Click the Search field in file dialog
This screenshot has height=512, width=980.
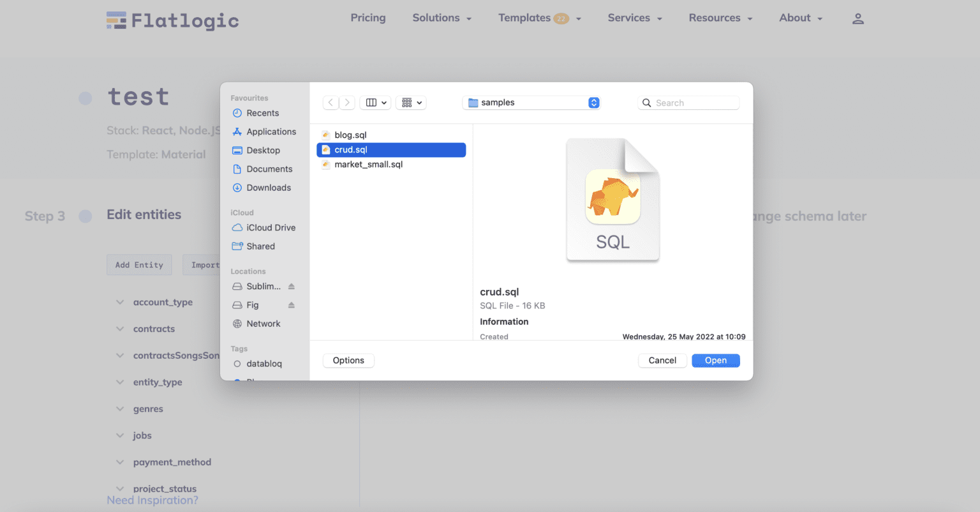pyautogui.click(x=694, y=103)
